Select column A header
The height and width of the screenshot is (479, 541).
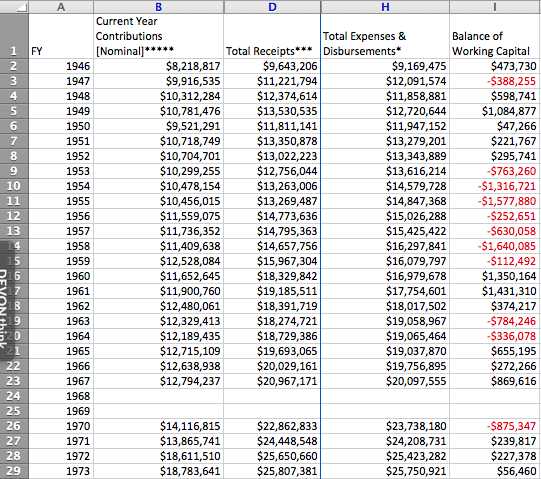click(61, 7)
